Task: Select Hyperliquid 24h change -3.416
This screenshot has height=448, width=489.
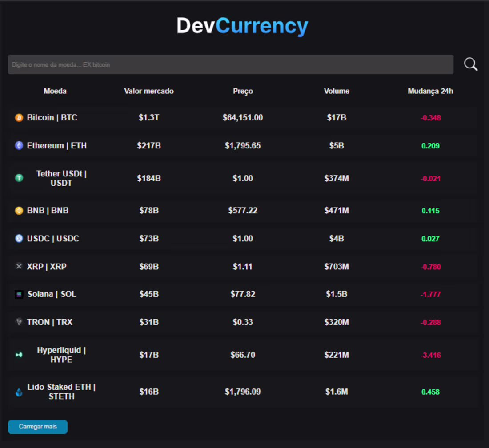Action: click(x=431, y=355)
